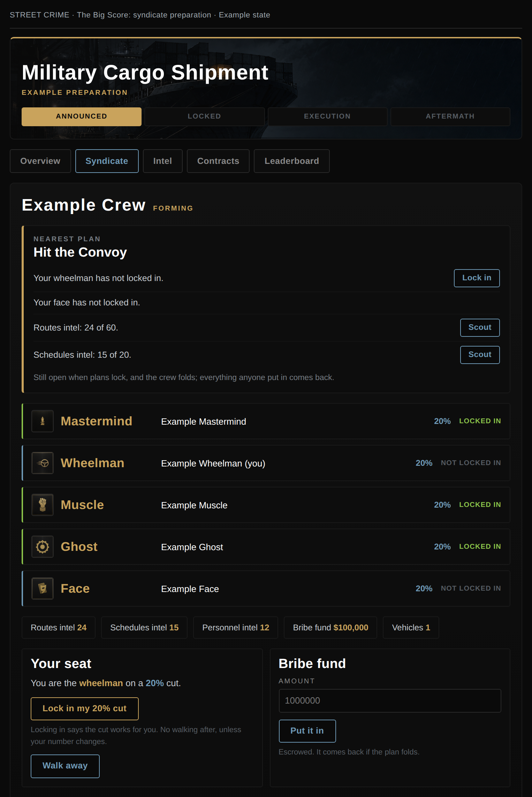Click the Vehicles 1 chip
Screen dimensions: 532x797
click(411, 628)
